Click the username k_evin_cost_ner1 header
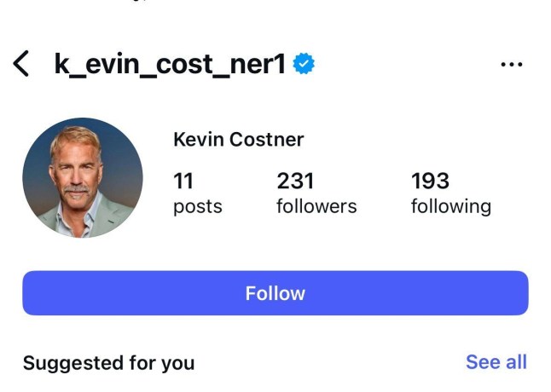The width and height of the screenshot is (551, 392). [170, 64]
